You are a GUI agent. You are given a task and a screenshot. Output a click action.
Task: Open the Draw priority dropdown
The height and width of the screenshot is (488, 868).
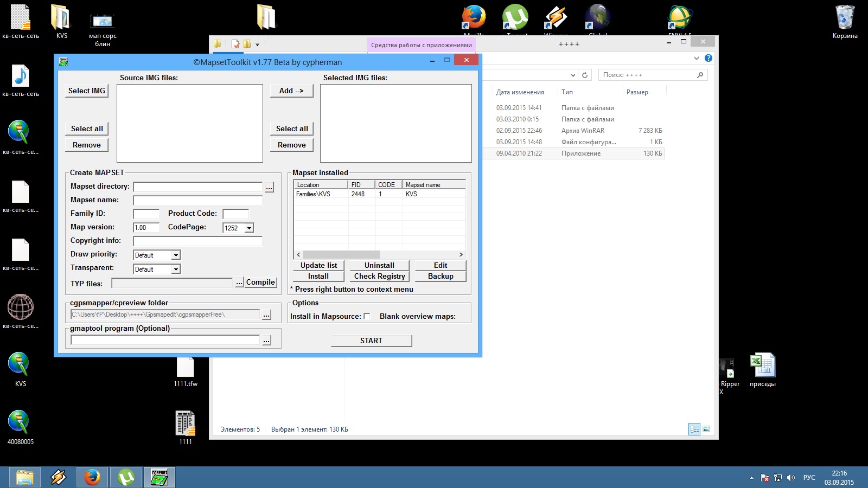pyautogui.click(x=176, y=255)
